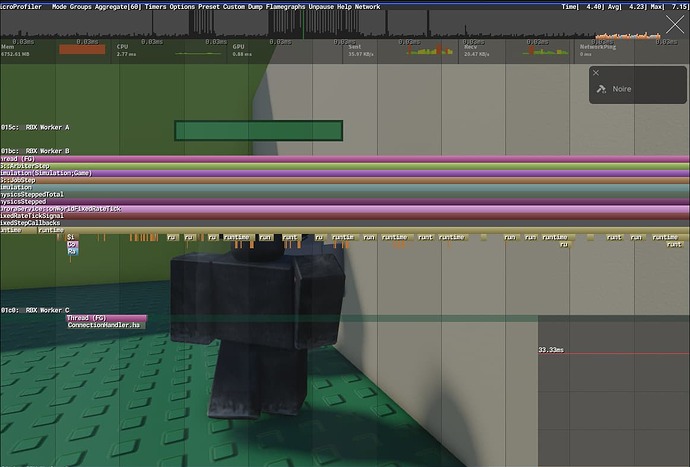The image size is (690, 467).
Task: Click the 33.33ms frame marker label
Action: [x=551, y=350]
